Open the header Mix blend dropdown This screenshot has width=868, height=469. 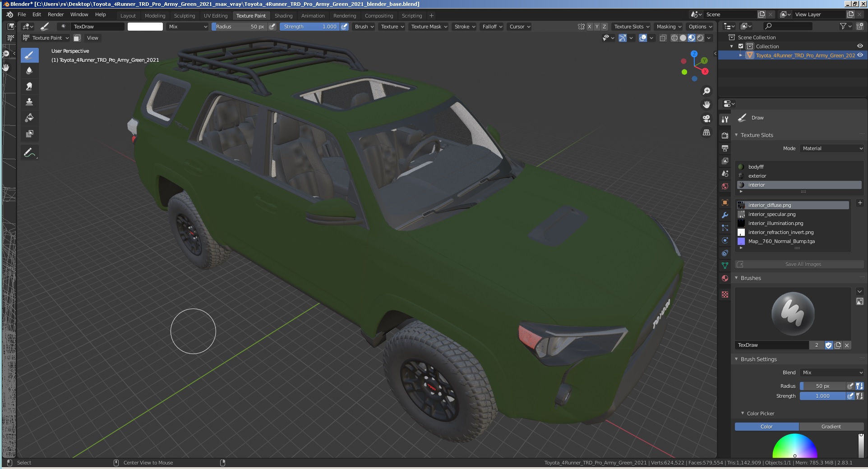pyautogui.click(x=188, y=27)
